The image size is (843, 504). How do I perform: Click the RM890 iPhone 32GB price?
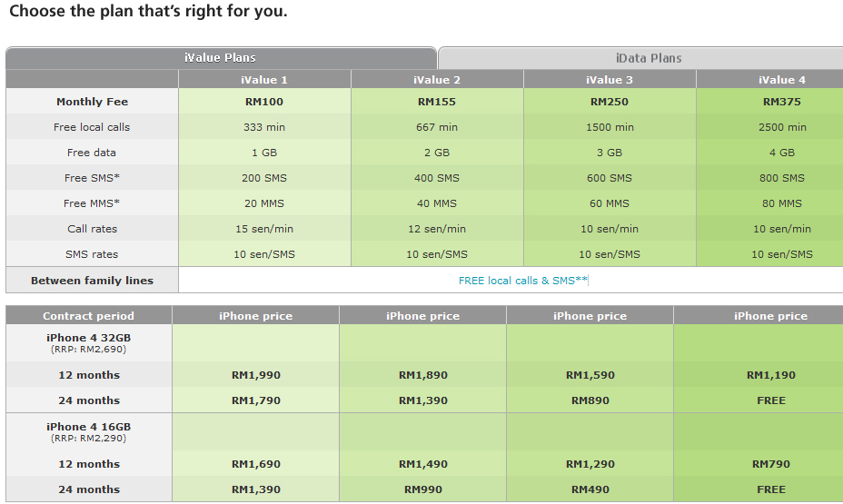[x=590, y=400]
